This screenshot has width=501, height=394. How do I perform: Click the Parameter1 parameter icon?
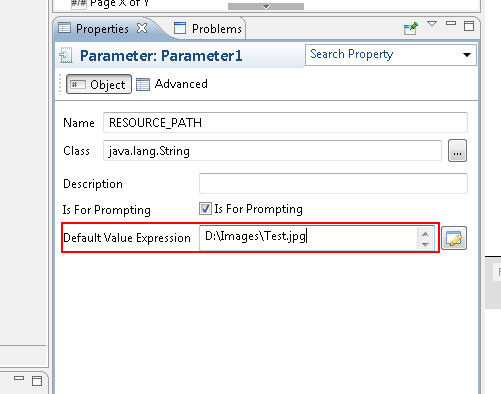coord(66,55)
